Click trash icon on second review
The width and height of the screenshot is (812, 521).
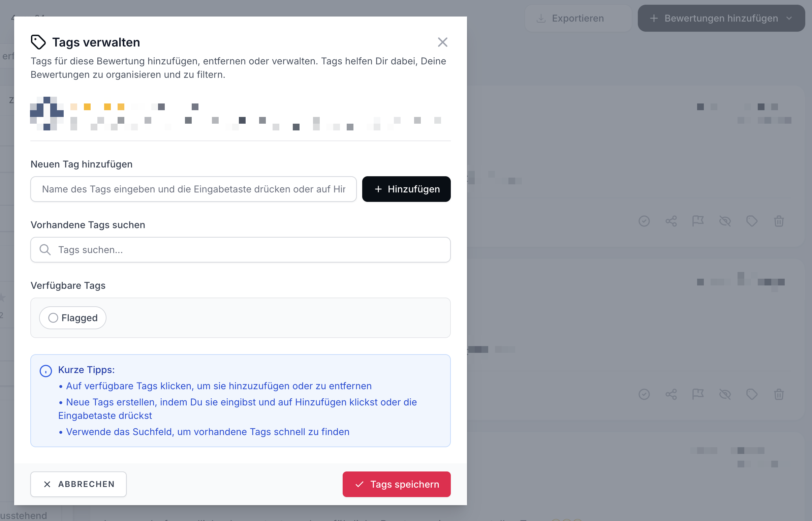coord(779,395)
